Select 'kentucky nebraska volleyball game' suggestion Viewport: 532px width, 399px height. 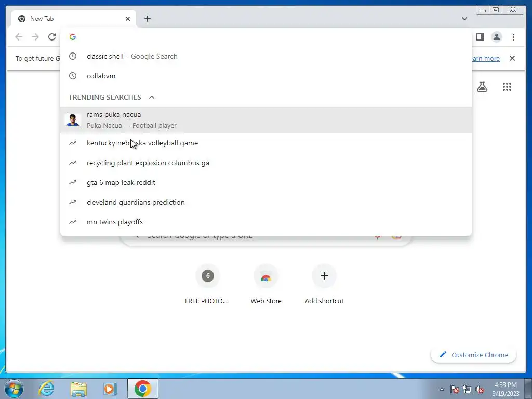tap(266, 143)
